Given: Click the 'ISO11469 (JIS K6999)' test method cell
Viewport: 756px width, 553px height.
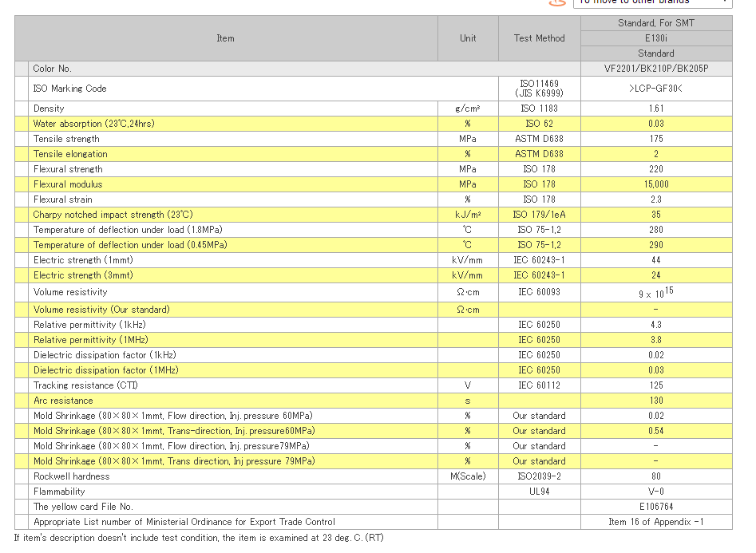Looking at the screenshot, I should click(x=539, y=89).
